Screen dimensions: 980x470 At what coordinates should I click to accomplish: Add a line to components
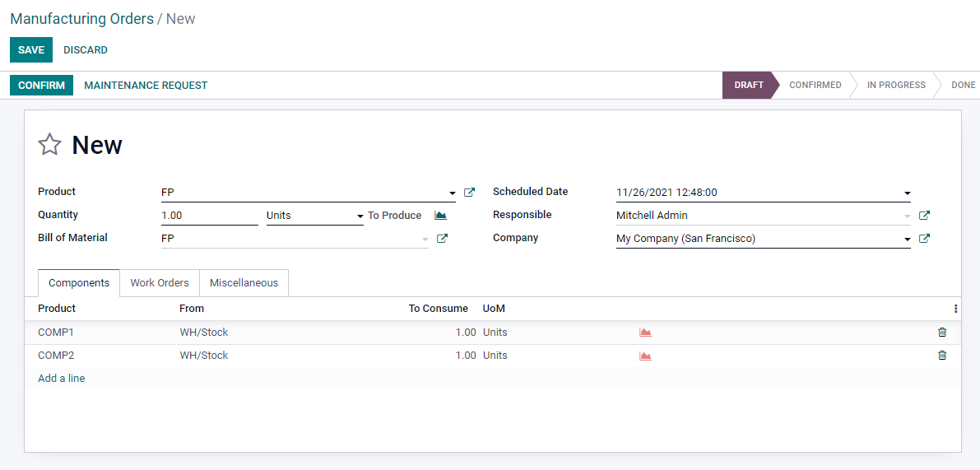[x=61, y=378]
